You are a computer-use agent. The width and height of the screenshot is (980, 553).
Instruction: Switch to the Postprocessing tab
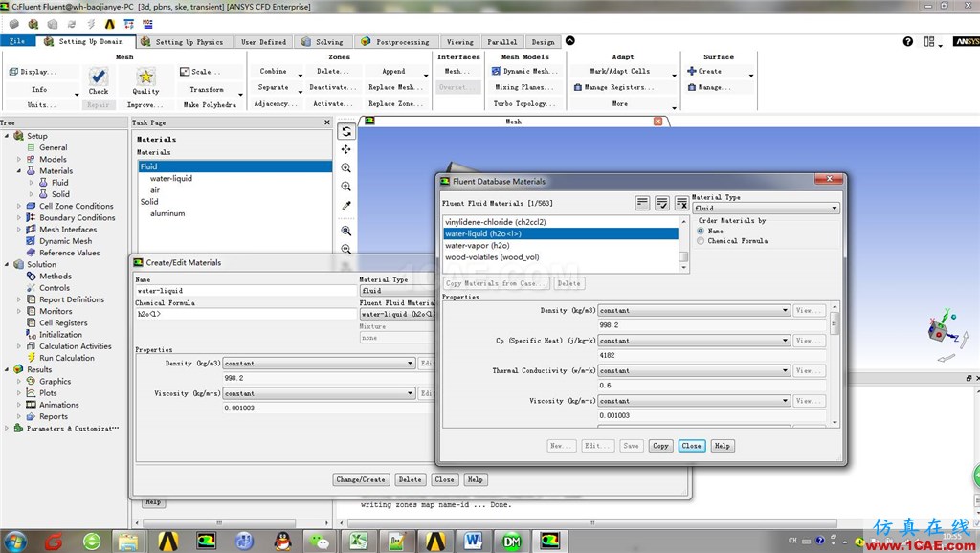click(x=395, y=42)
